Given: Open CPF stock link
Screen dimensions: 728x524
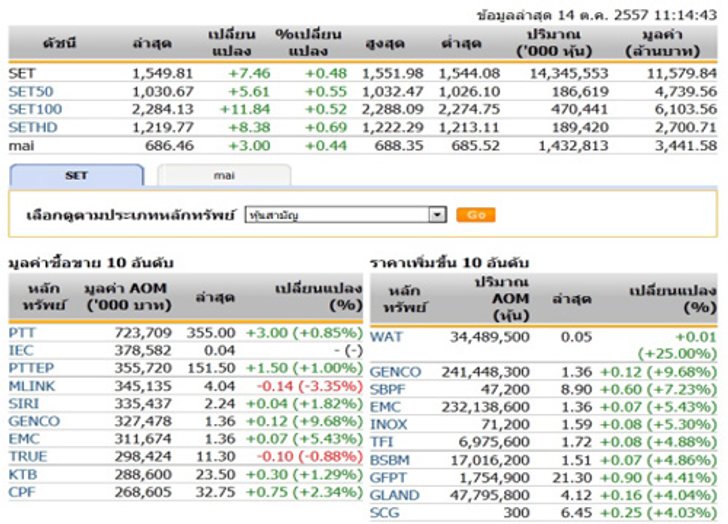Looking at the screenshot, I should pos(22,492).
